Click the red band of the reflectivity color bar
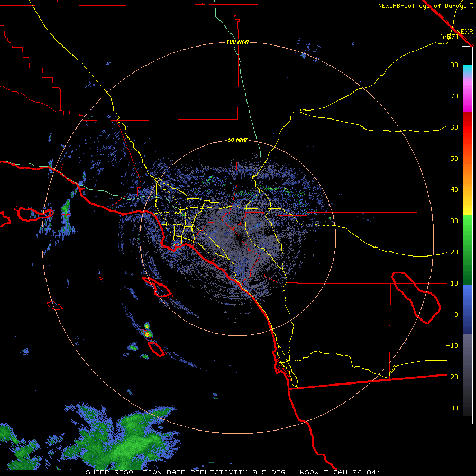The image size is (476, 476). pos(467,131)
